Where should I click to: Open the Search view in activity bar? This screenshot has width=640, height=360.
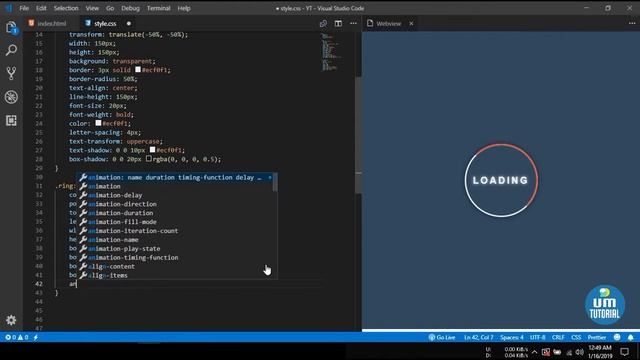point(11,50)
